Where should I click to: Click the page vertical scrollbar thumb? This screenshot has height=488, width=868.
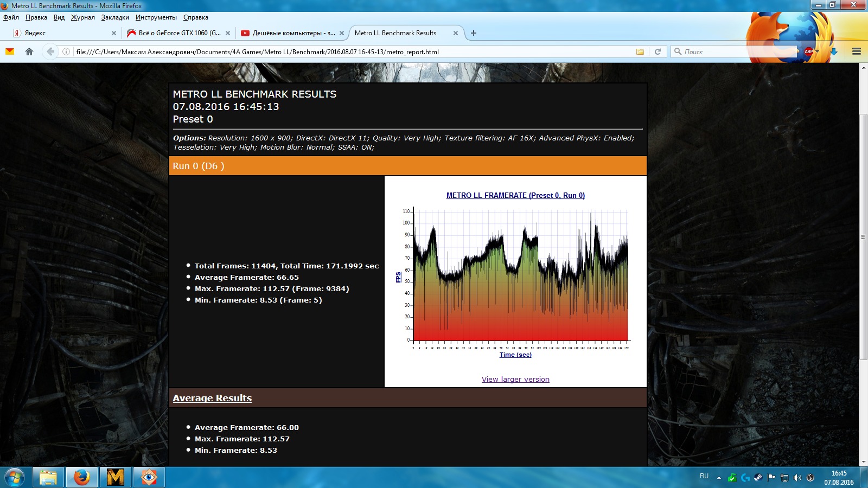pos(864,236)
